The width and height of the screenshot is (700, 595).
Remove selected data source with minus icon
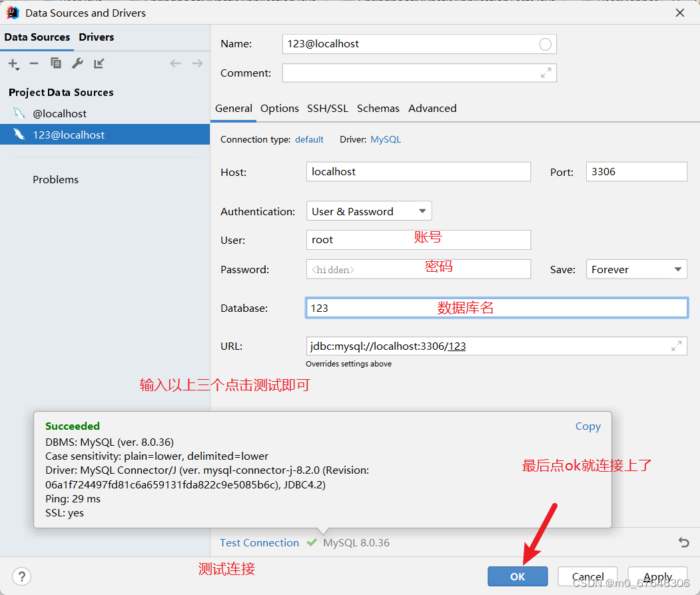(34, 63)
